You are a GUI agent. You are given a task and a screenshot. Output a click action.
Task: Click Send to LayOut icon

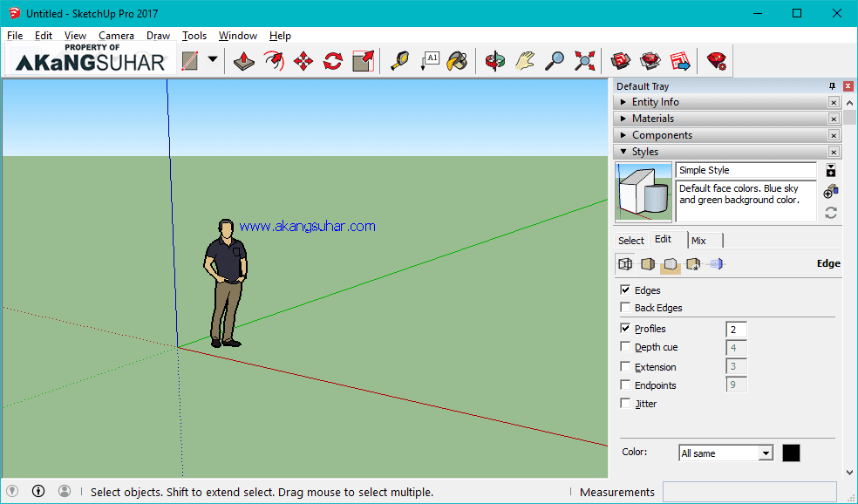tap(680, 61)
